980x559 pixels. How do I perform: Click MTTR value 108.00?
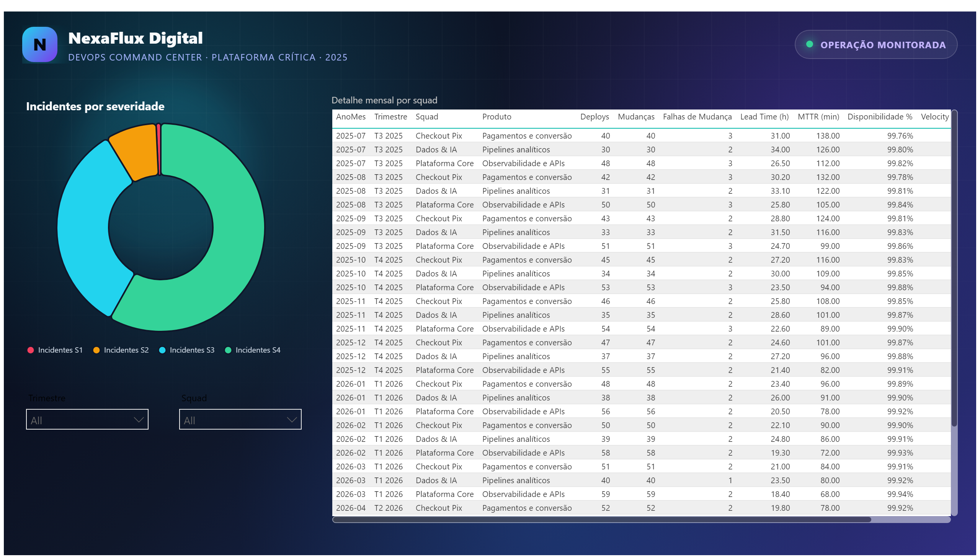[828, 301]
